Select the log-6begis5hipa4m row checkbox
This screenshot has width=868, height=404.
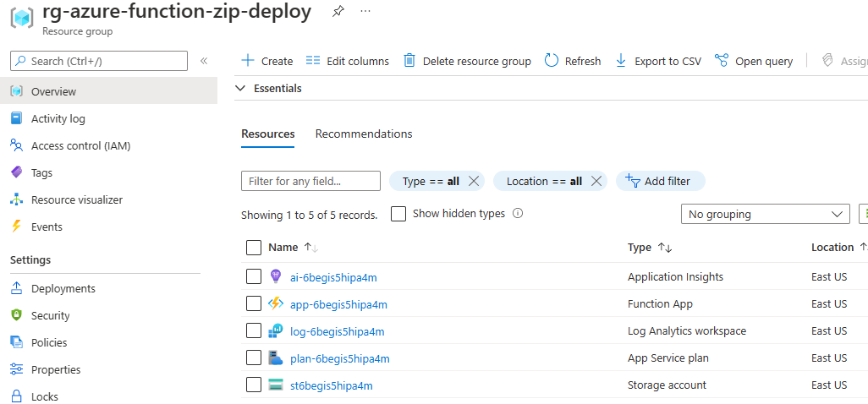(254, 330)
